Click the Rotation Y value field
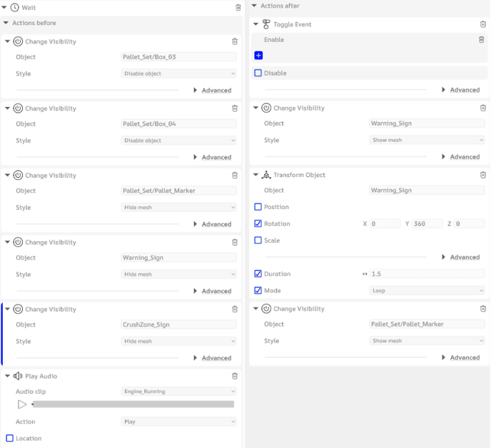This screenshot has height=448, width=491. pos(427,224)
